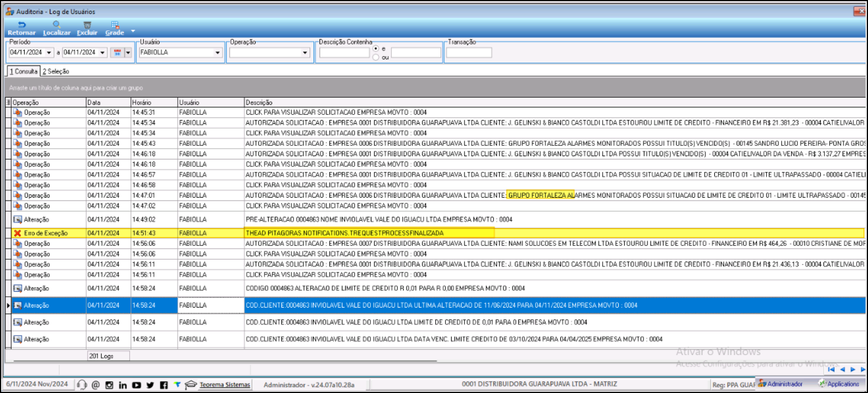Click the Operação icon at 14:46:57
The height and width of the screenshot is (393, 868).
(18, 175)
